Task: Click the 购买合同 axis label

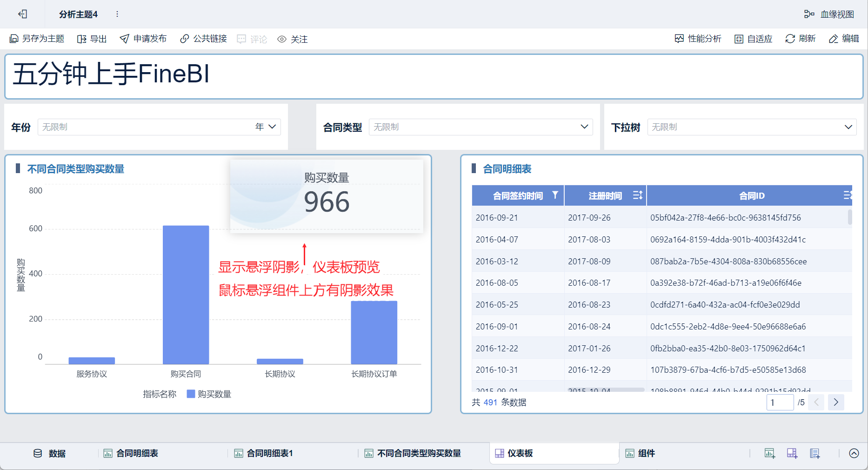Action: [x=186, y=374]
